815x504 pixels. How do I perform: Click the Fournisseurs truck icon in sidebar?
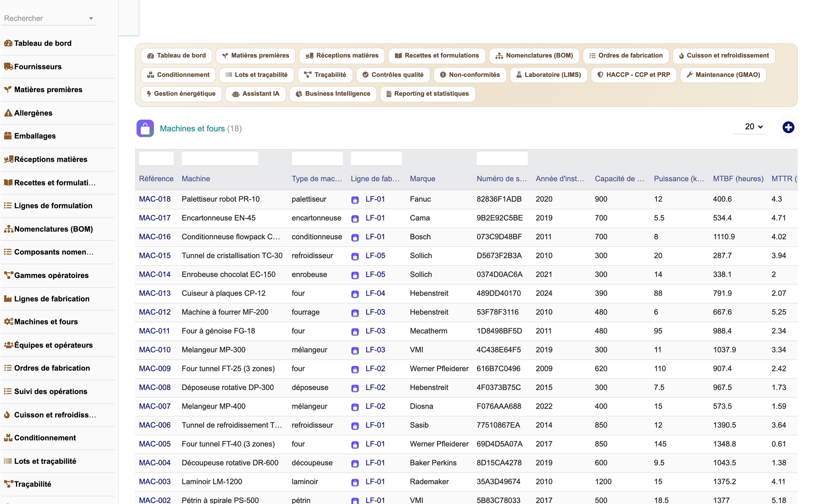click(x=8, y=67)
